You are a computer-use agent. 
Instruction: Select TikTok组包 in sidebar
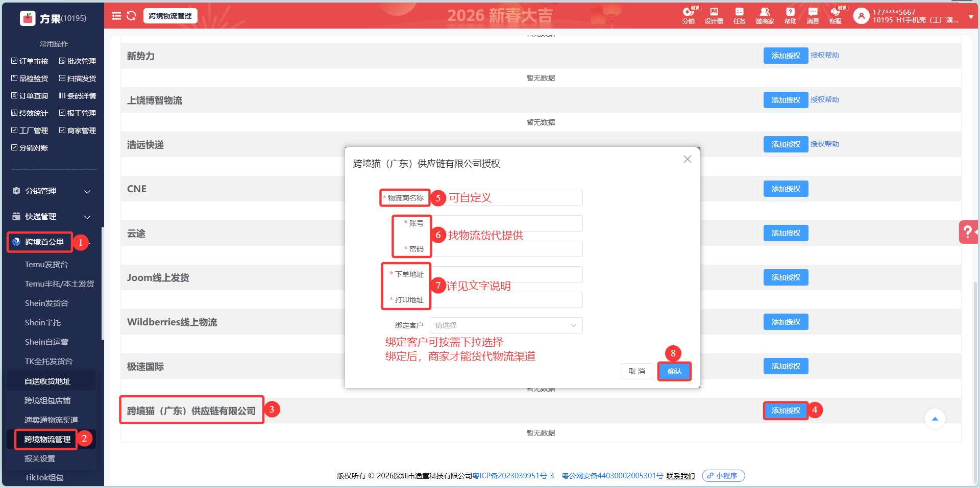click(x=44, y=478)
